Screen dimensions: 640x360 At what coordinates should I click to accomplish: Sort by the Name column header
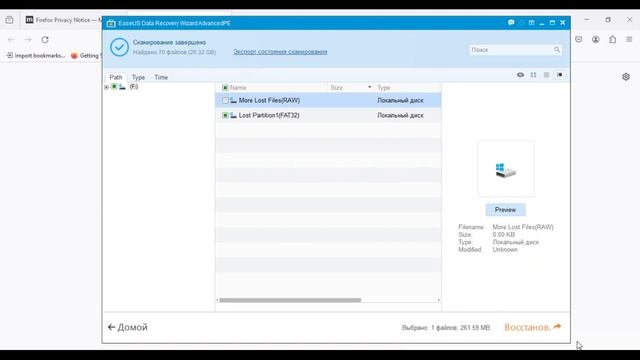[x=238, y=88]
